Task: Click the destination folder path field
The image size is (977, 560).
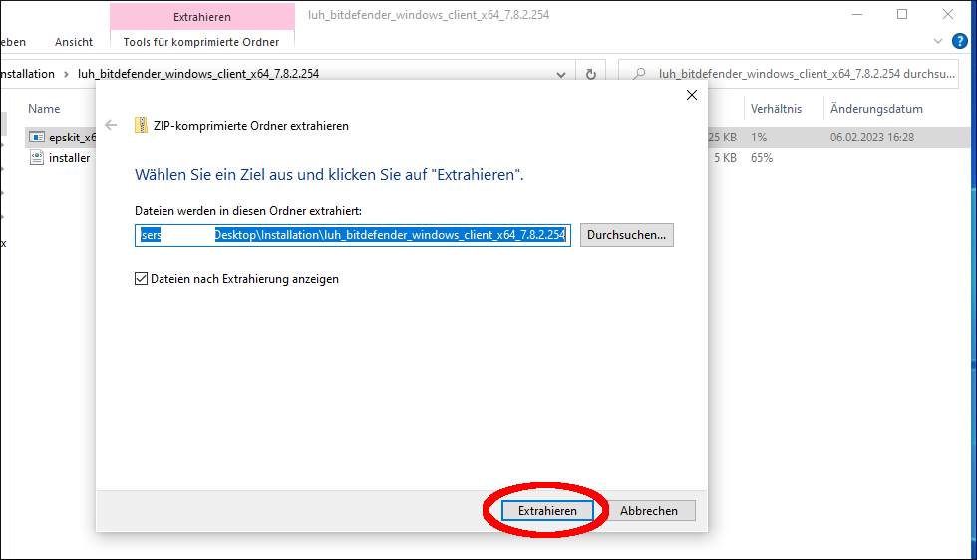Action: coord(353,235)
